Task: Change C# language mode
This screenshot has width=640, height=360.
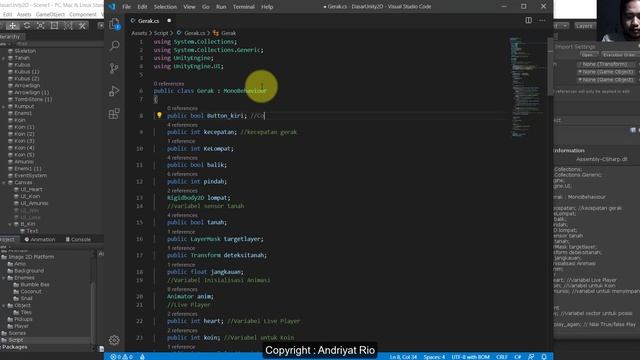Action: tap(517, 357)
